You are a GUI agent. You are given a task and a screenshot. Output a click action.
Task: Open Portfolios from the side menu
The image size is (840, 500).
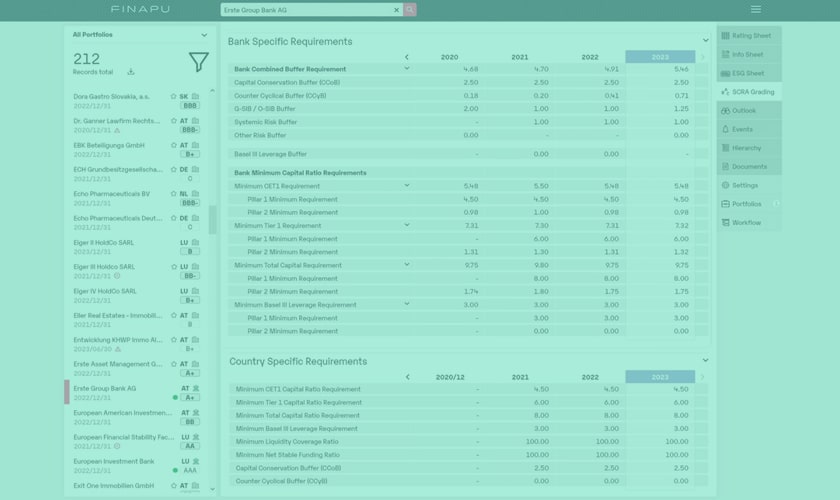[749, 204]
